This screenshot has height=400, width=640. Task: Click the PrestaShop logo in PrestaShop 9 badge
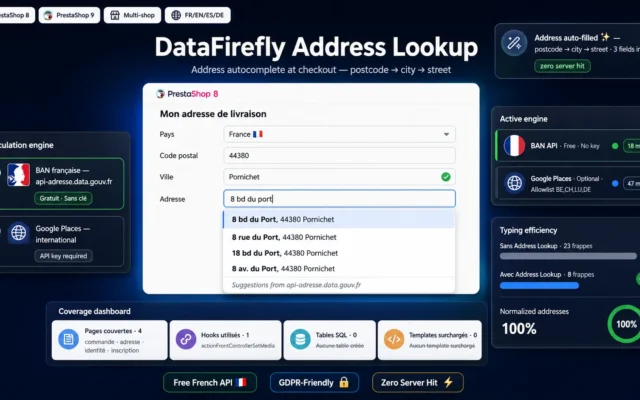(x=48, y=15)
